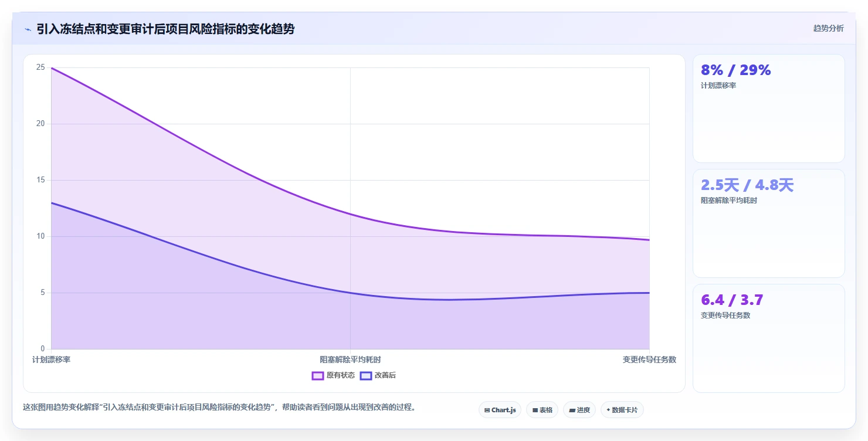Click the chart title 引入冻结点和变更审计后项目风险指标的变化趋势
868x441 pixels.
coord(165,29)
